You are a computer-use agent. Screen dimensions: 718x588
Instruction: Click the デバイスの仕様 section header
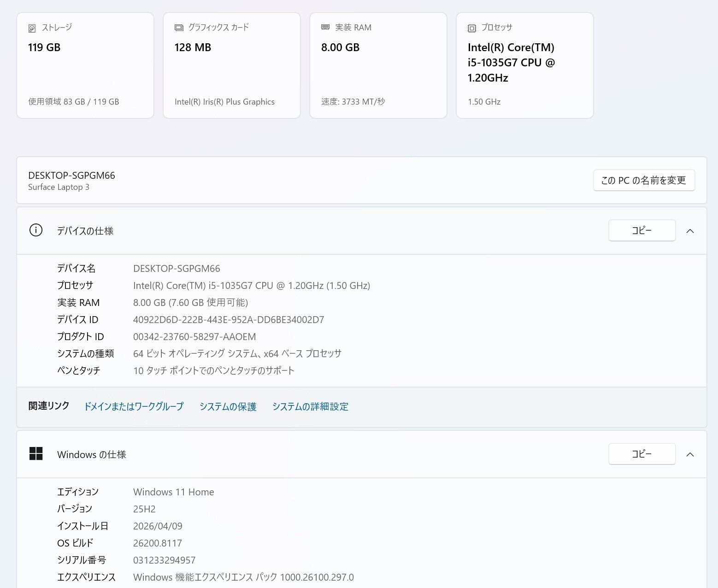click(x=85, y=231)
